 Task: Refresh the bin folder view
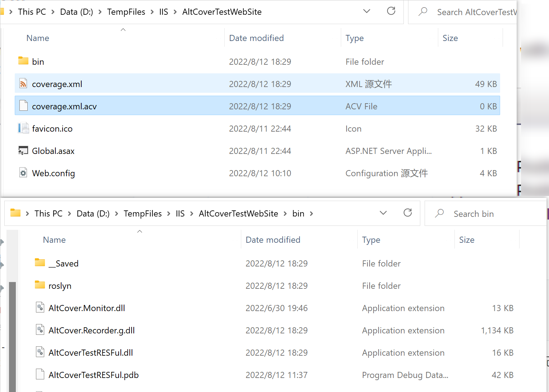pos(408,213)
